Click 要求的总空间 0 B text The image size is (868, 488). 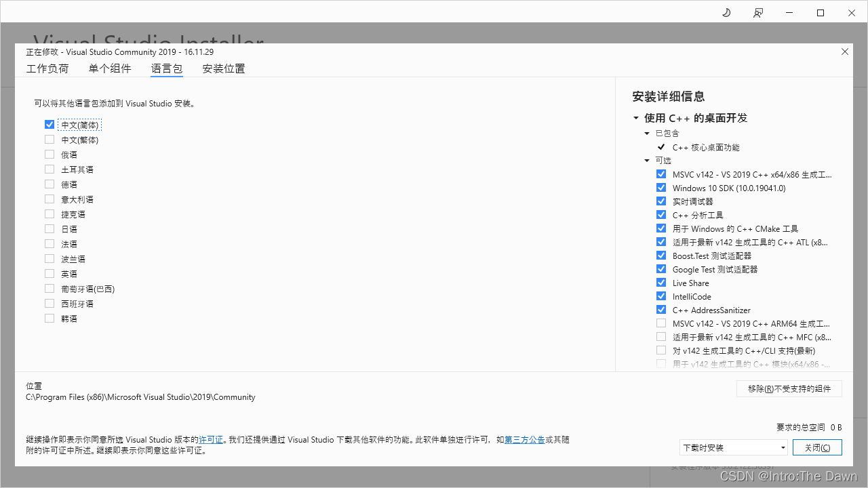(x=809, y=428)
